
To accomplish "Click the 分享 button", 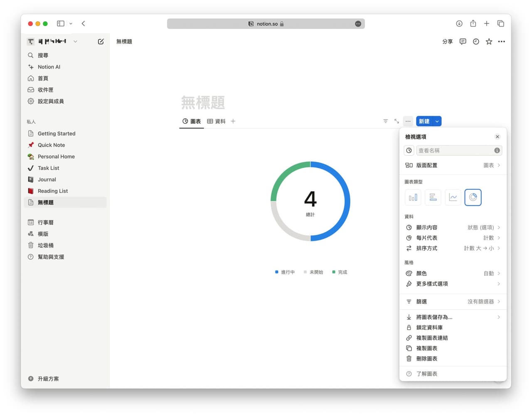I will pyautogui.click(x=447, y=42).
